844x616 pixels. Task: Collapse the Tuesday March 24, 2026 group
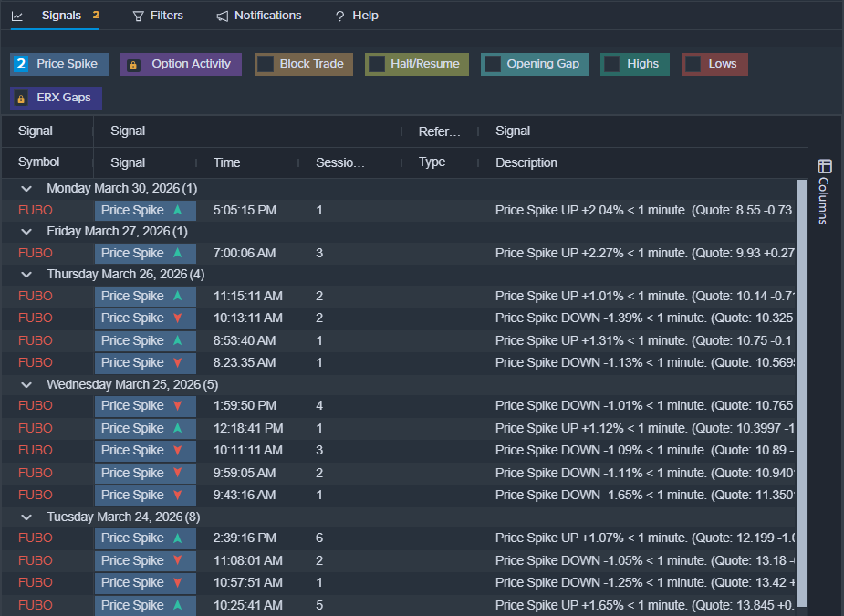(x=26, y=517)
